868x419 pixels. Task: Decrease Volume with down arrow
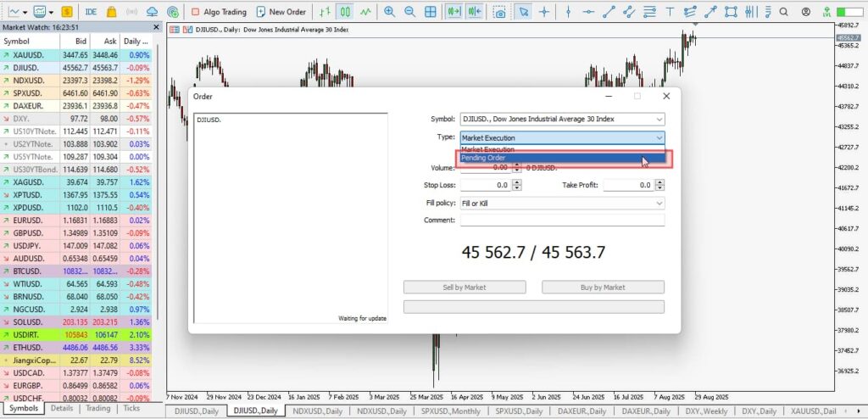pos(517,170)
